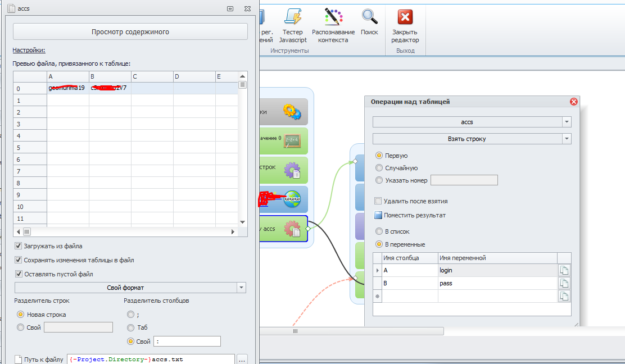Click the Имя столбца column header
625x364 pixels.
pyautogui.click(x=410, y=258)
